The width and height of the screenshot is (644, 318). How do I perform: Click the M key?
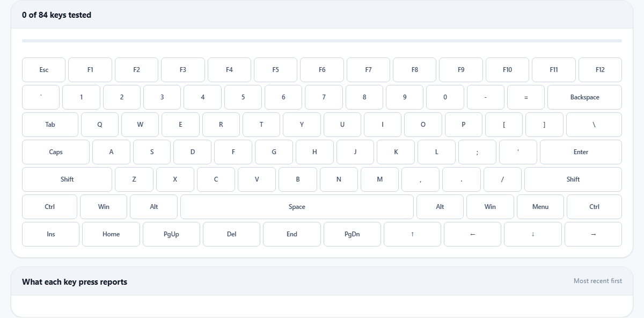379,179
